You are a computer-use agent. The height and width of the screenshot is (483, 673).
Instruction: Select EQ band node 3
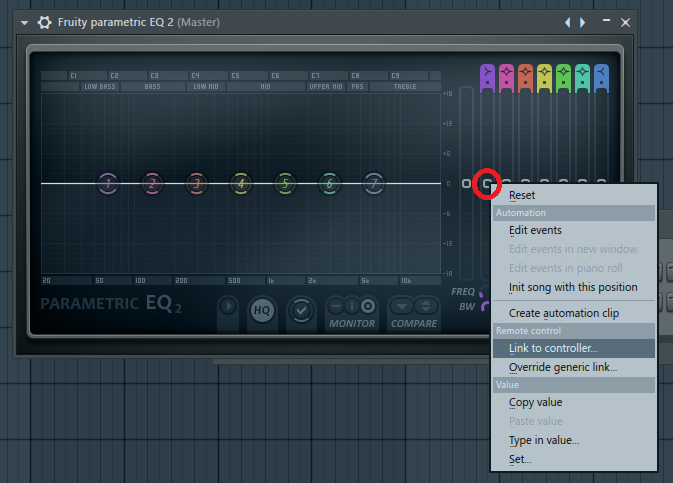(x=197, y=184)
